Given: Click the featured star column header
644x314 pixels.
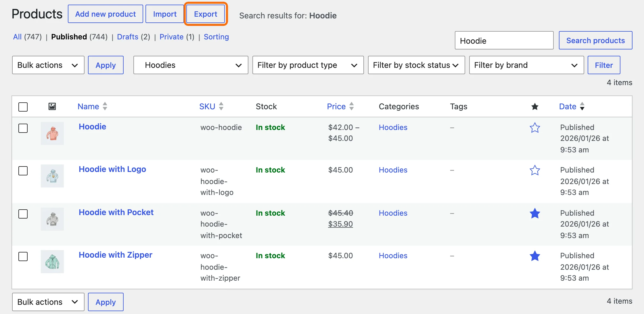Looking at the screenshot, I should (535, 107).
